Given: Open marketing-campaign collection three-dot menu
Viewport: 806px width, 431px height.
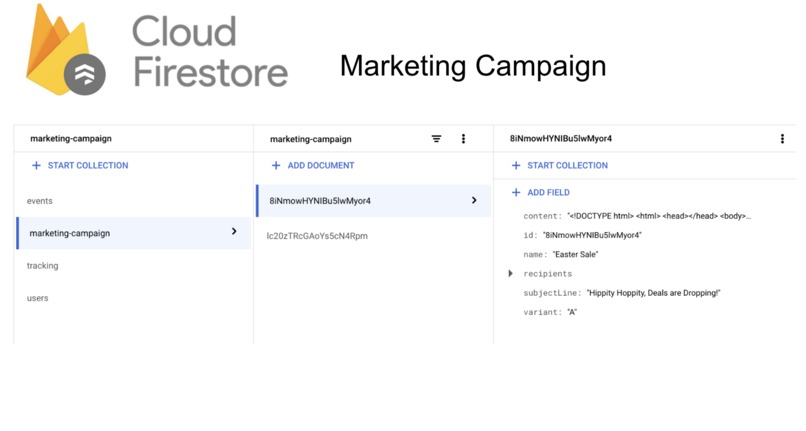Looking at the screenshot, I should pos(463,139).
